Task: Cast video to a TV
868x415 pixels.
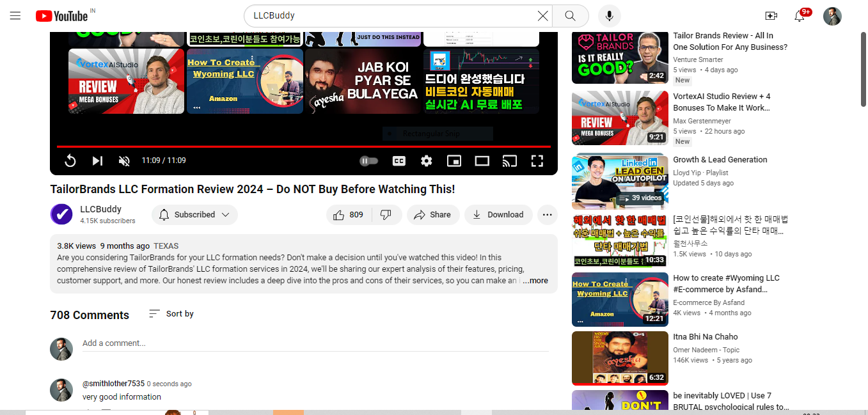Action: (x=509, y=161)
